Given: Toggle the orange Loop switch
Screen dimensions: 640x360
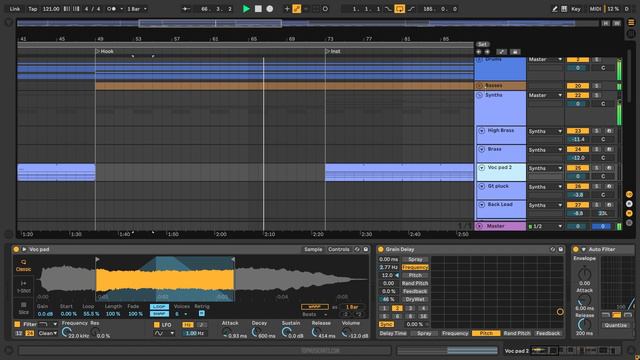Looking at the screenshot, I should pyautogui.click(x=400, y=9).
